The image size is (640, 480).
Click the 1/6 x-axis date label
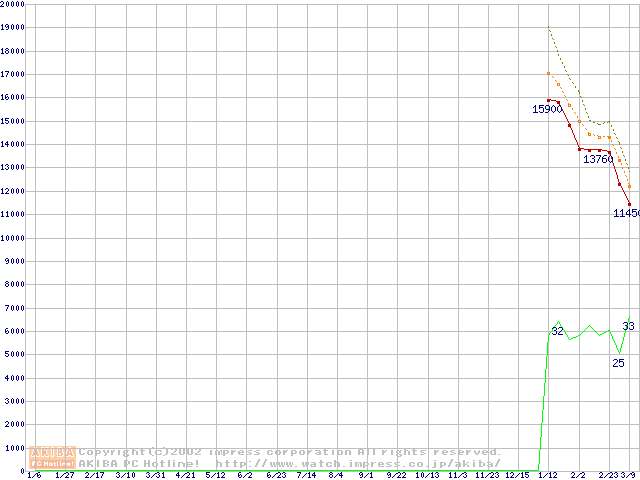pyautogui.click(x=34, y=475)
